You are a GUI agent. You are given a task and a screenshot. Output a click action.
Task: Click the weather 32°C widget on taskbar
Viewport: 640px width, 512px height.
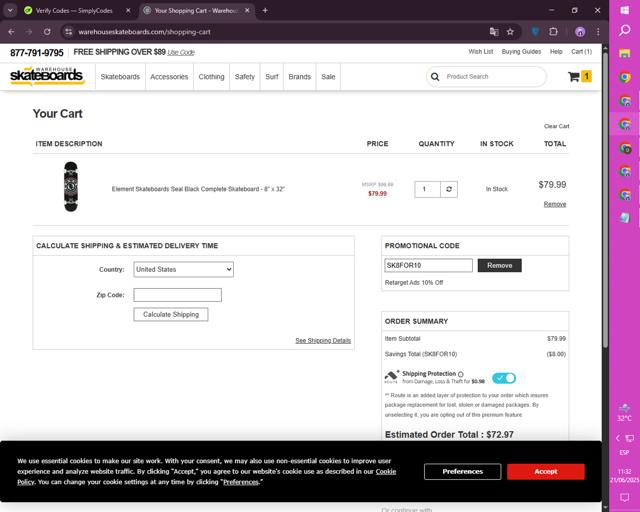624,412
